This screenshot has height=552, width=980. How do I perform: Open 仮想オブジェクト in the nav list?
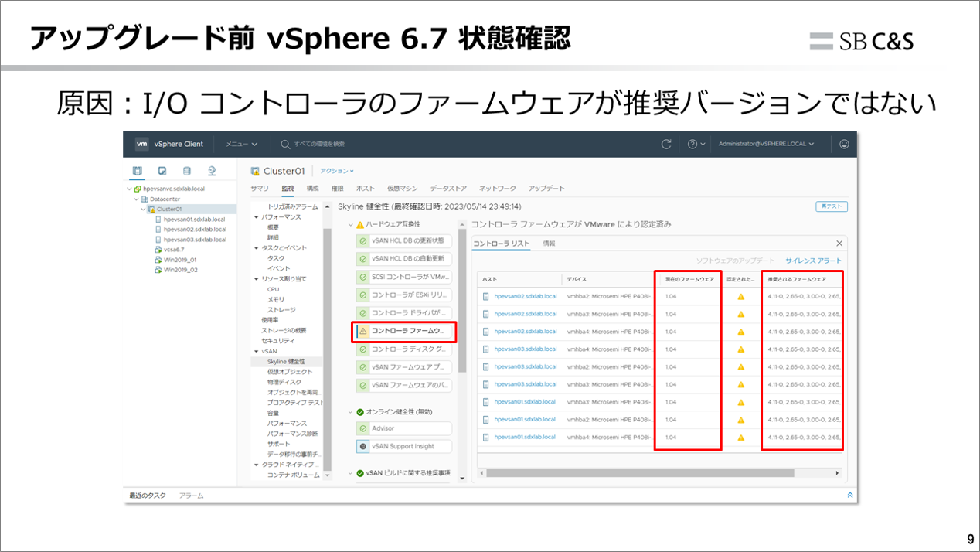pyautogui.click(x=288, y=372)
